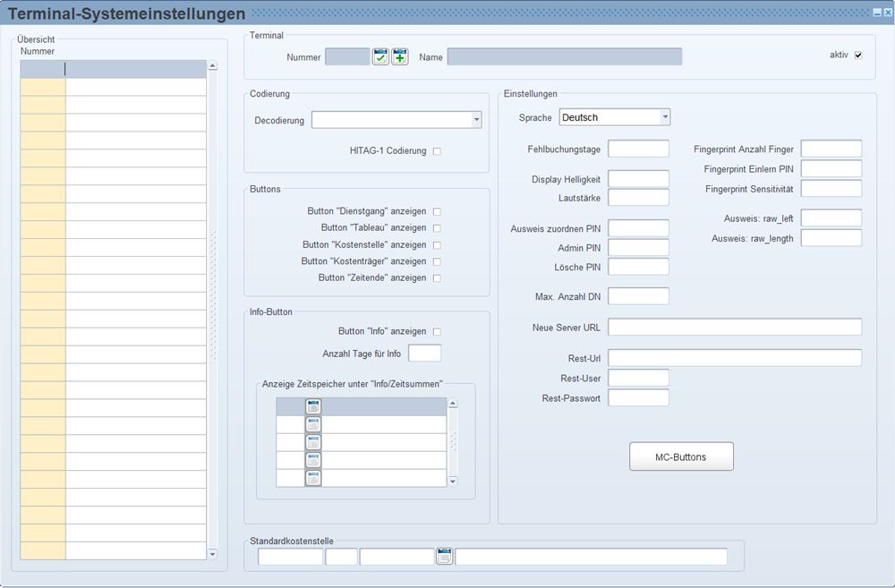This screenshot has height=588, width=895.
Task: Click the green checkmark icon beside Nummer
Action: tap(380, 56)
